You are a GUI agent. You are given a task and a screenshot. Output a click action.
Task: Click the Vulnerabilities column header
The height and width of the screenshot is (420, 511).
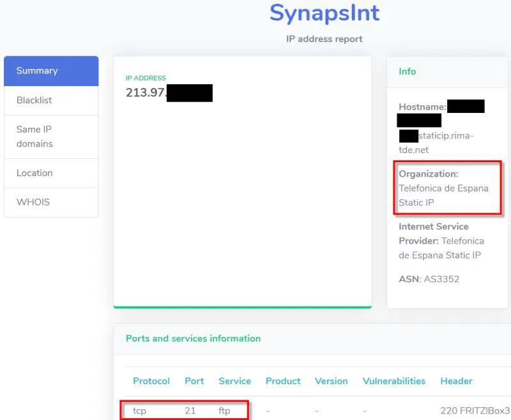coord(394,381)
